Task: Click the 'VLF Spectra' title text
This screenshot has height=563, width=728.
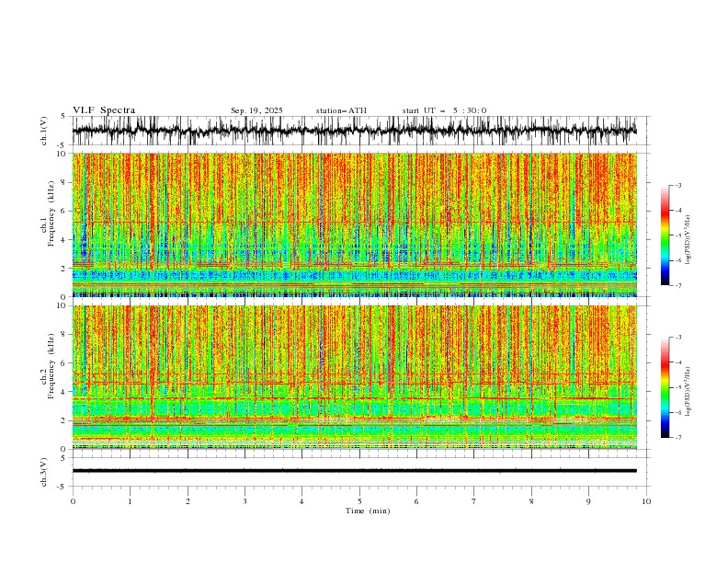Action: (x=104, y=110)
